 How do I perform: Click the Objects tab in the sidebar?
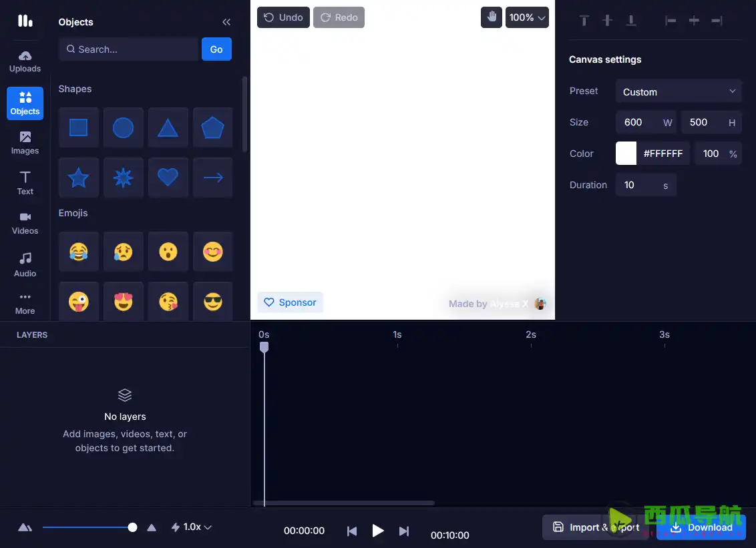coord(25,103)
